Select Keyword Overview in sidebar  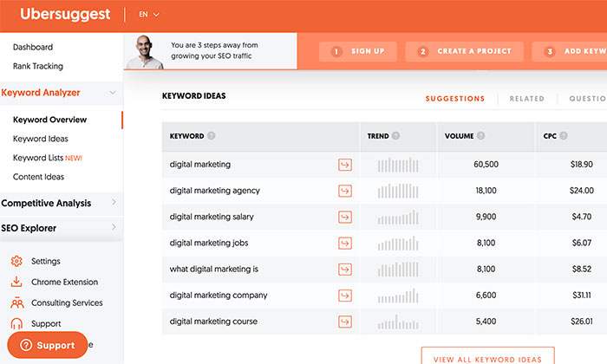coord(50,120)
